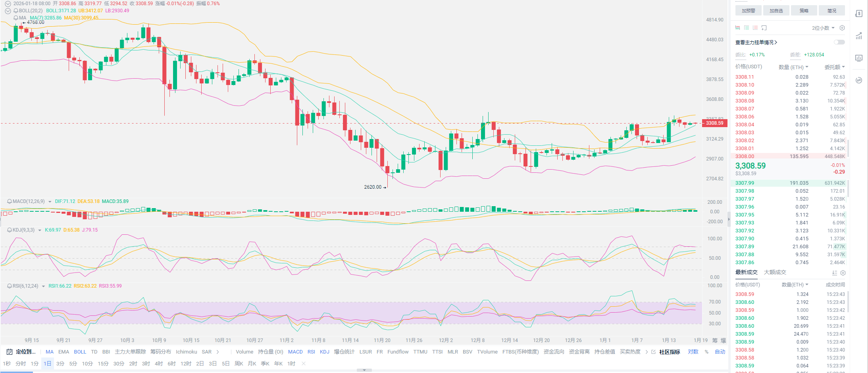The image size is (868, 373).
Task: Enable the 查看主力挂单情况 switch
Action: (839, 42)
